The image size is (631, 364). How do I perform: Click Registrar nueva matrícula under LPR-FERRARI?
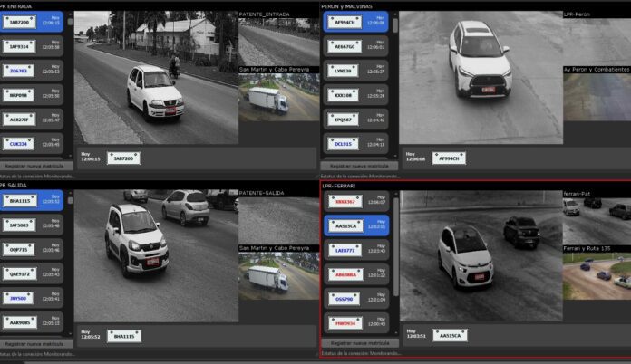360,343
